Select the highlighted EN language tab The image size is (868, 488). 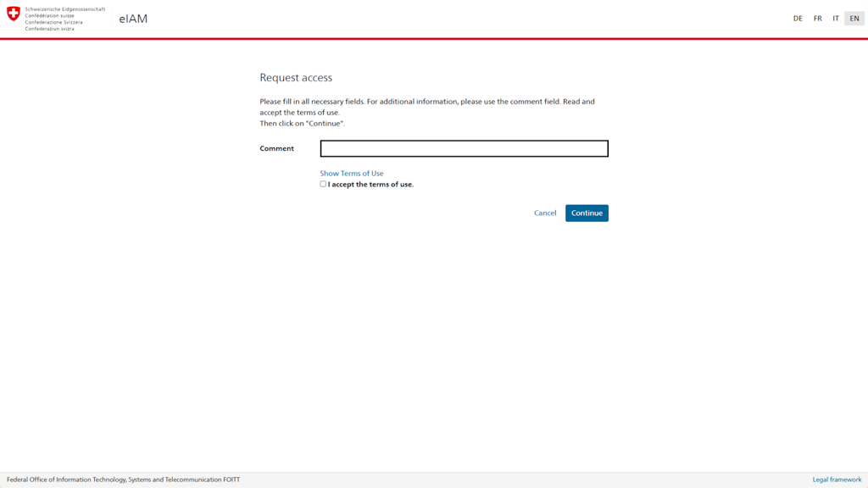tap(854, 17)
